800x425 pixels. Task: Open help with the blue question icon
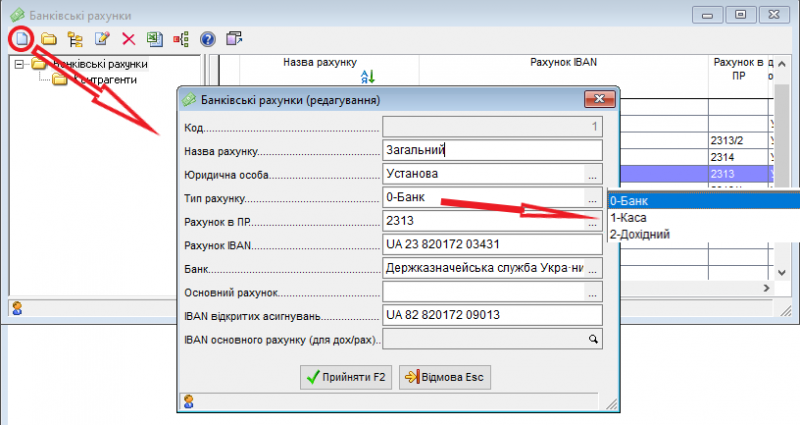point(208,39)
